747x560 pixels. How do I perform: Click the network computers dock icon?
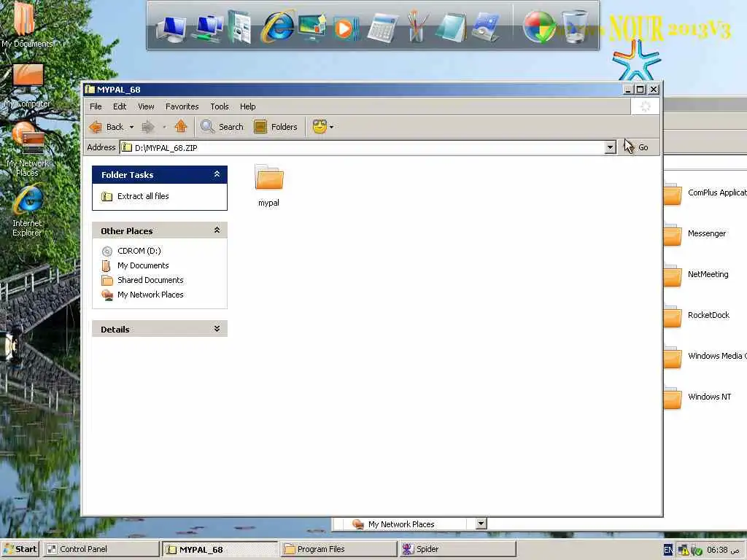pyautogui.click(x=207, y=28)
